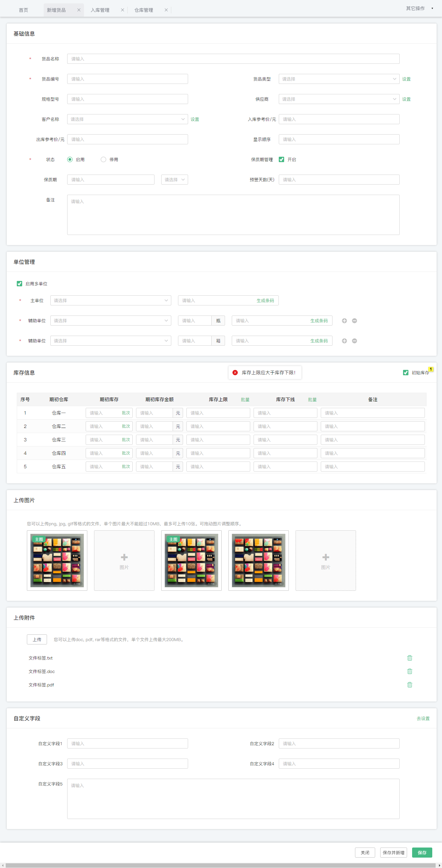Open the 其它操作 dropdown arrow

(432, 8)
